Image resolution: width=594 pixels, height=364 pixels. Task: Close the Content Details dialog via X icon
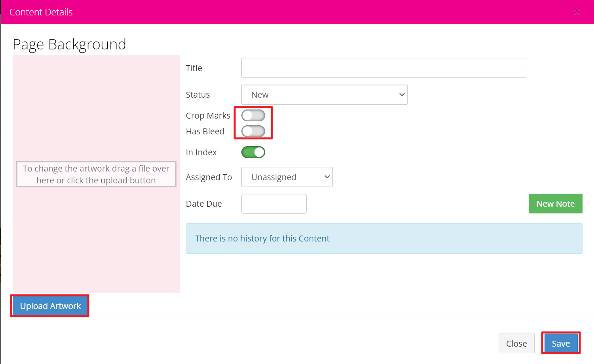tap(577, 12)
